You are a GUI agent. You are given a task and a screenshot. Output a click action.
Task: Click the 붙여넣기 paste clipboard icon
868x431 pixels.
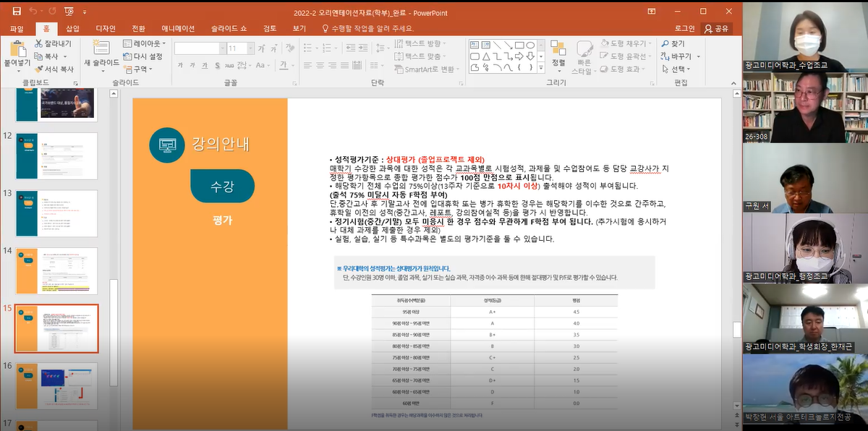(17, 49)
